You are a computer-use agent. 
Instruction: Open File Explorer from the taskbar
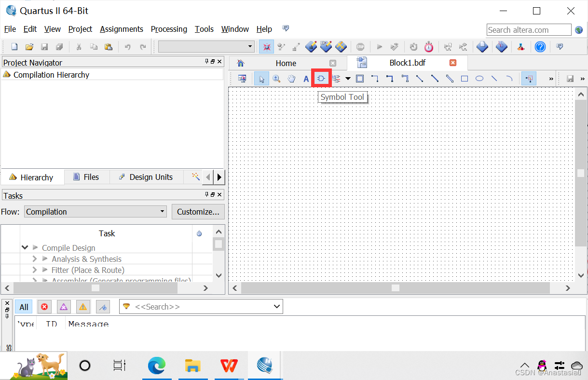(193, 366)
